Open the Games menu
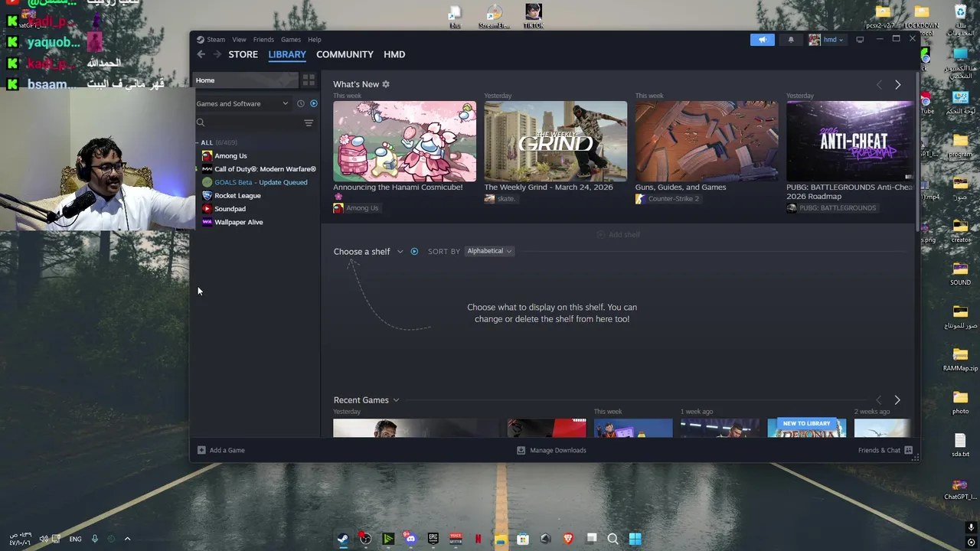 [291, 40]
